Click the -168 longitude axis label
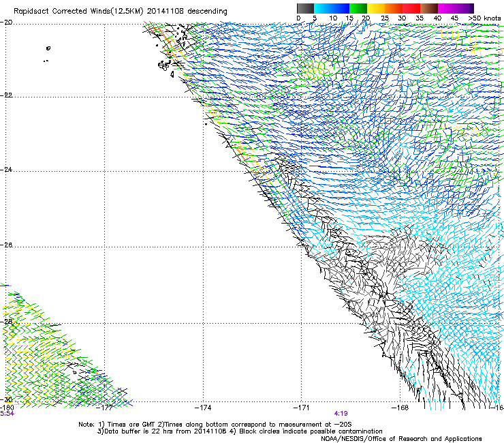The height and width of the screenshot is (443, 504). pyautogui.click(x=400, y=408)
